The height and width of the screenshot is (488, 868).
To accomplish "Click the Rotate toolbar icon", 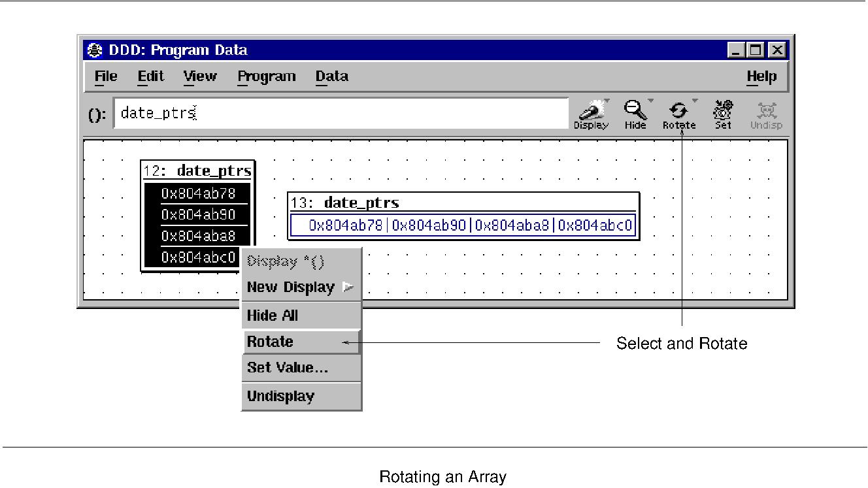I will click(679, 114).
